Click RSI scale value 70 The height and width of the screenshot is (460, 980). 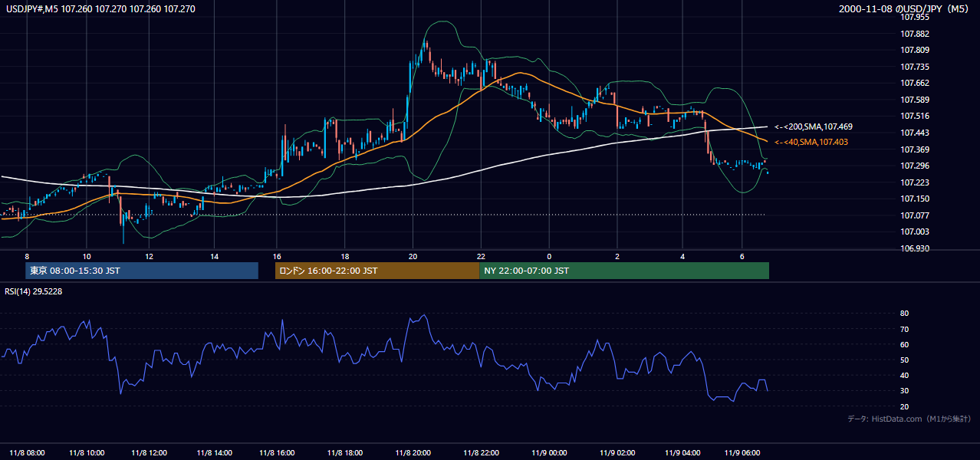tap(904, 329)
